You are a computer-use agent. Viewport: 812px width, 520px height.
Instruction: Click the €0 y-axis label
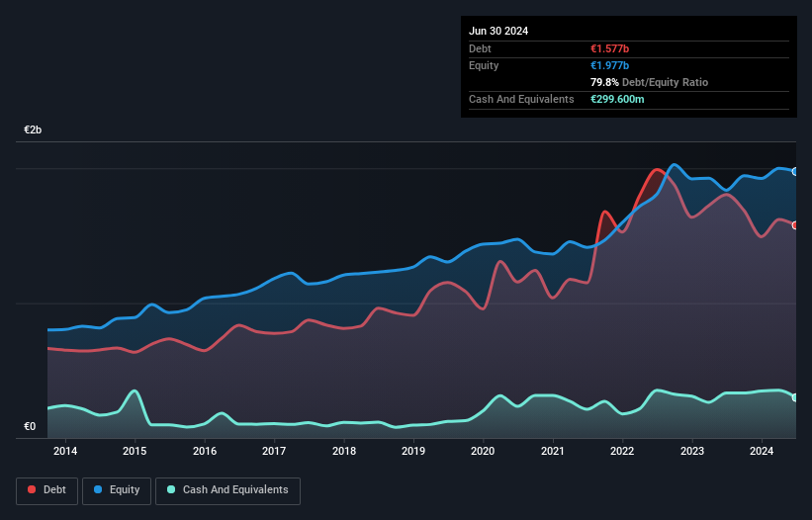[x=30, y=426]
